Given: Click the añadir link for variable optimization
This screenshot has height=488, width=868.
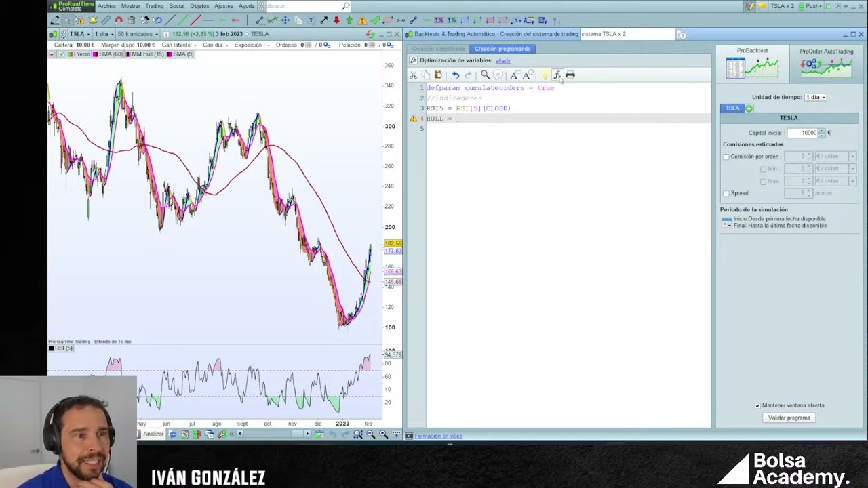Looking at the screenshot, I should pos(502,61).
